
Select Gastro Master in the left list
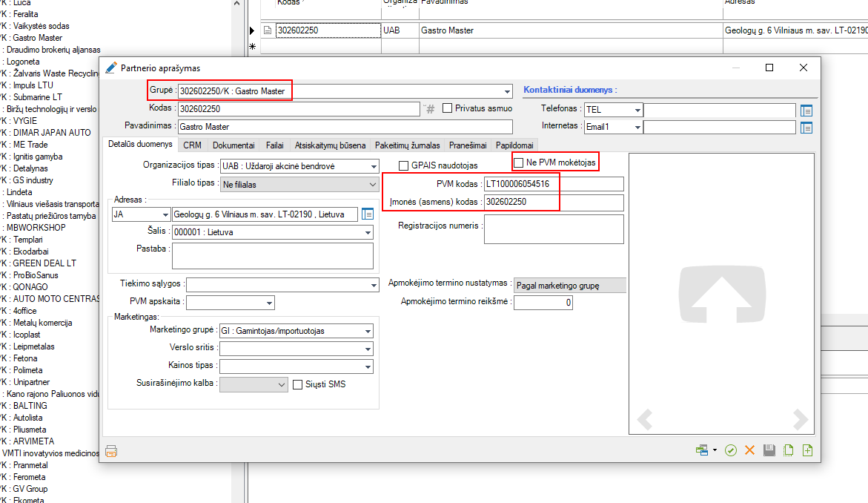(x=37, y=38)
